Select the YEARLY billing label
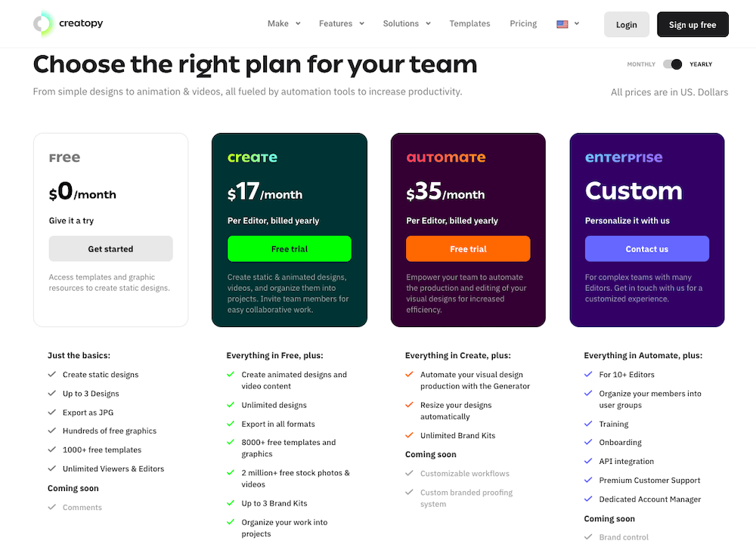 pyautogui.click(x=701, y=64)
